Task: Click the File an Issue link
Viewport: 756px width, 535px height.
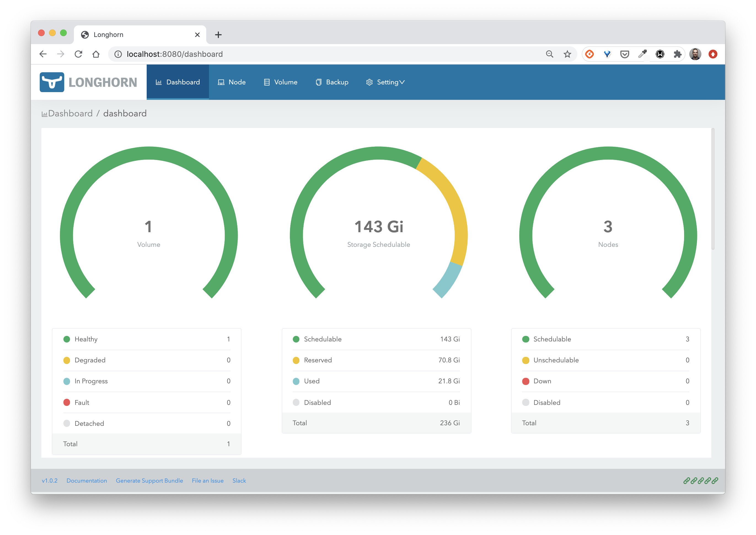Action: tap(207, 481)
